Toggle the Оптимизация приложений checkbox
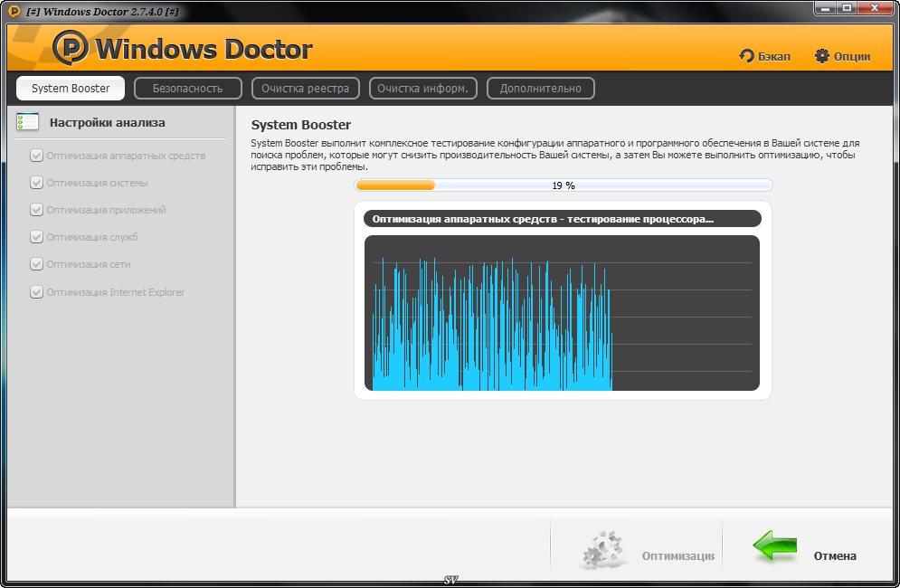This screenshot has width=900, height=588. (x=36, y=210)
